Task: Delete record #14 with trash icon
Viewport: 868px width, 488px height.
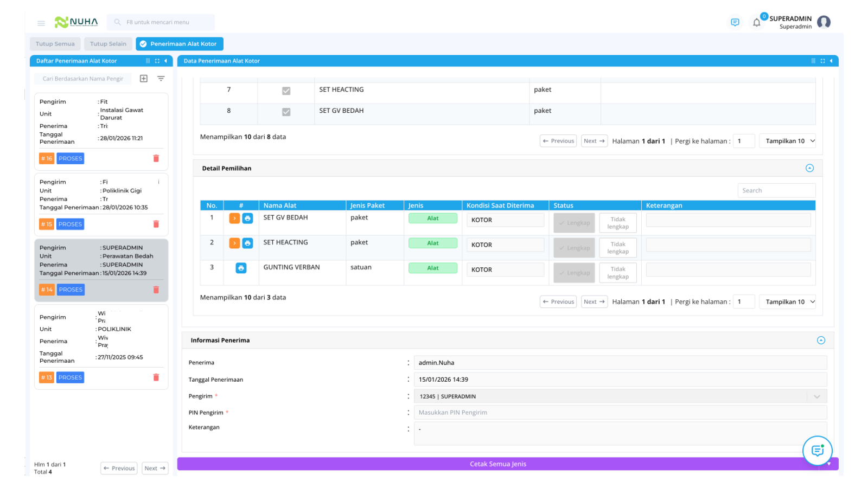Action: point(156,290)
